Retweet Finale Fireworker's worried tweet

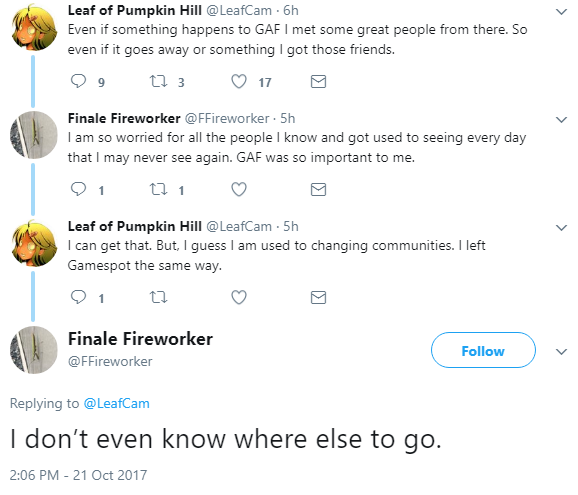click(159, 189)
